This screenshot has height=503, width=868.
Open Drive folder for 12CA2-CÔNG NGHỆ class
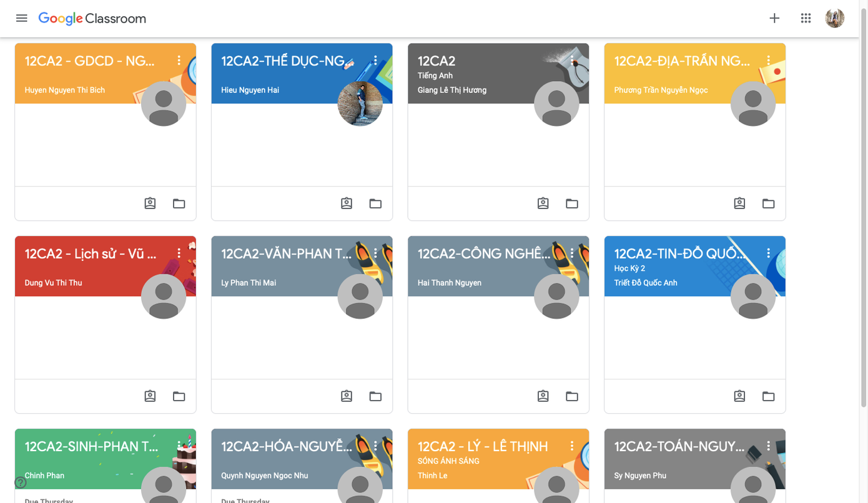tap(571, 396)
